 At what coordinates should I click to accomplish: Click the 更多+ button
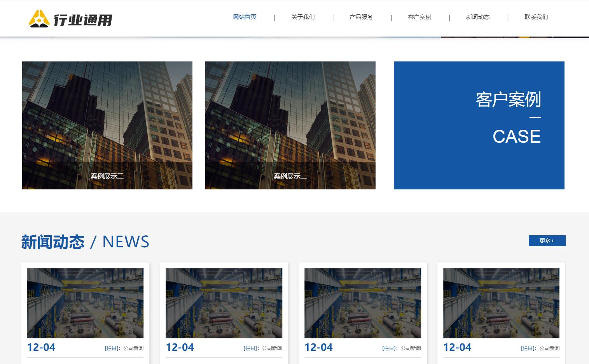click(x=547, y=241)
